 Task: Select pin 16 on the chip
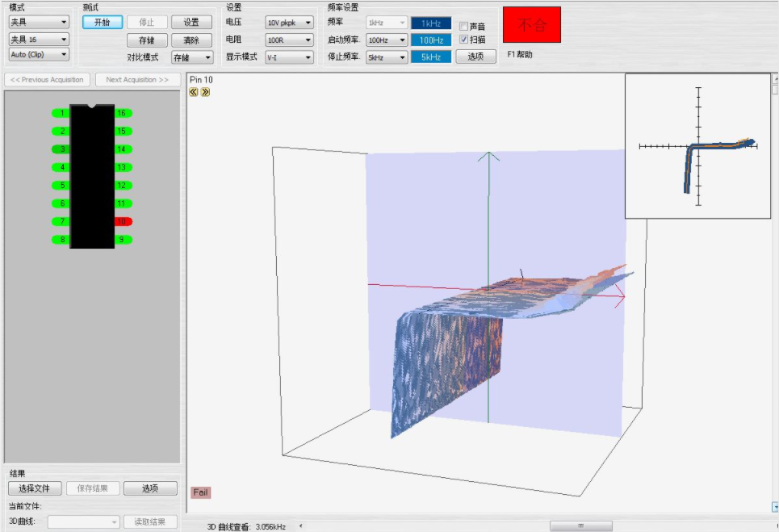pyautogui.click(x=124, y=113)
